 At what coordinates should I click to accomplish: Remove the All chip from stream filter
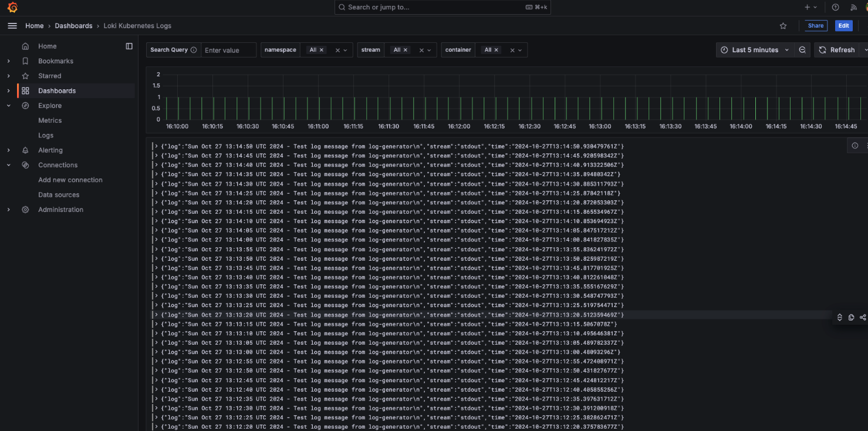pyautogui.click(x=405, y=50)
